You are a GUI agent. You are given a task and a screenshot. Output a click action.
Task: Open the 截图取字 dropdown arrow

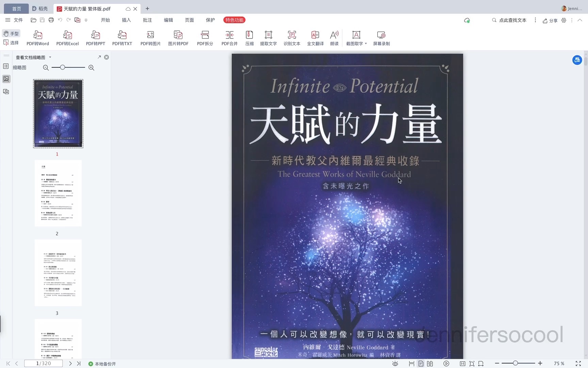366,44
